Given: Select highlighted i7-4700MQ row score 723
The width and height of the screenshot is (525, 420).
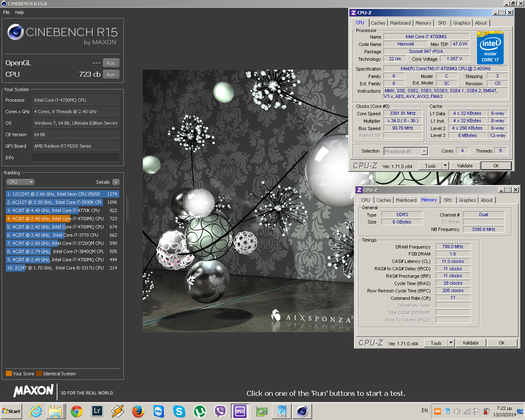Looking at the screenshot, I should [62, 219].
